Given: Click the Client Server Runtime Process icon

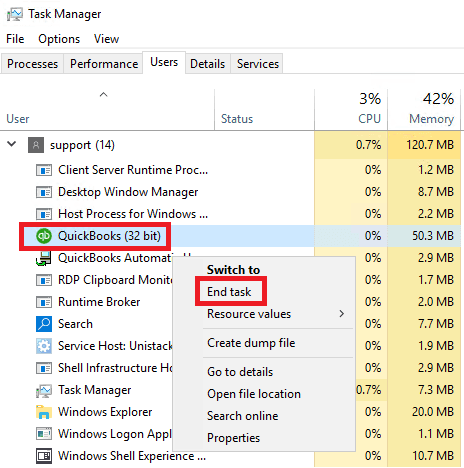Looking at the screenshot, I should tap(44, 170).
